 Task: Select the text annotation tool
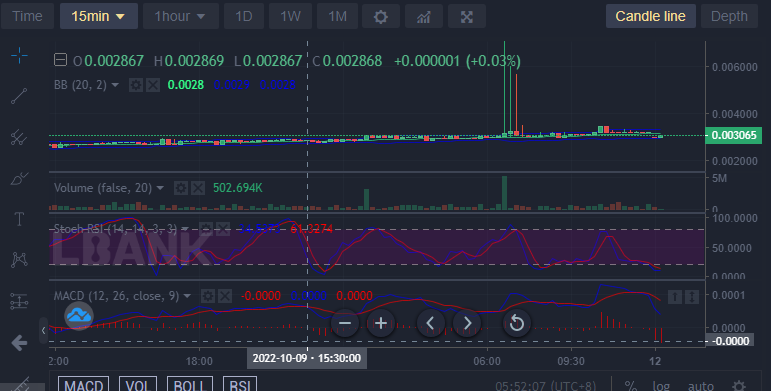click(19, 219)
